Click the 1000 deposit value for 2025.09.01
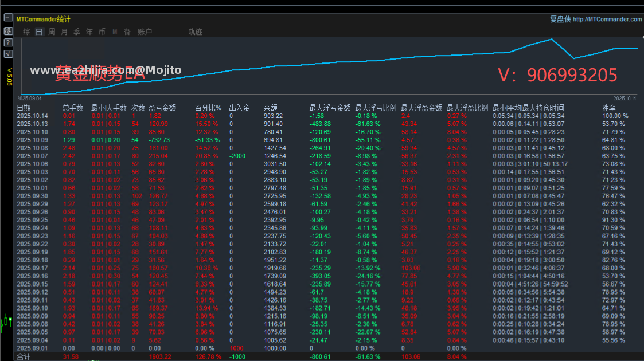This screenshot has height=361, width=644. (x=237, y=348)
